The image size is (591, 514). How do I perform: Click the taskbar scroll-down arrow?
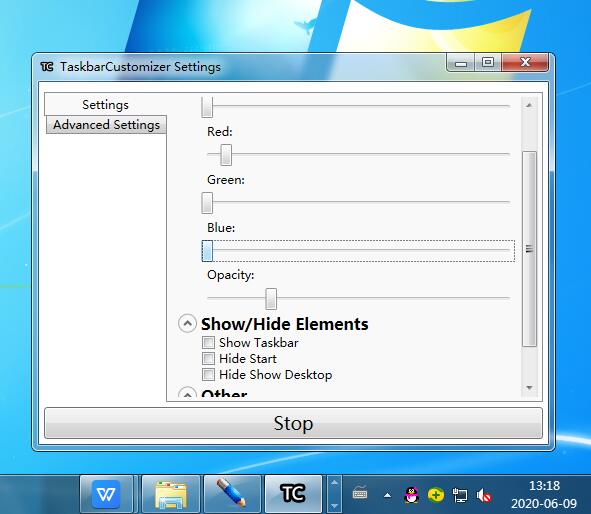334,506
